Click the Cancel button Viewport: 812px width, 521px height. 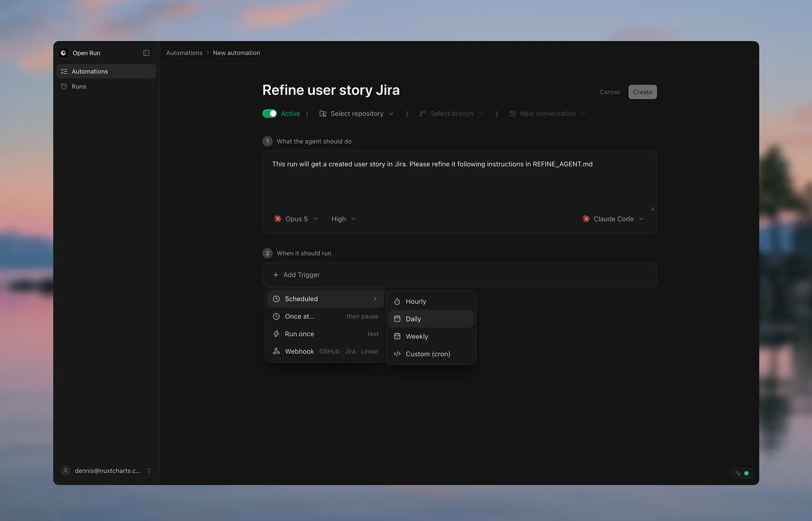609,92
